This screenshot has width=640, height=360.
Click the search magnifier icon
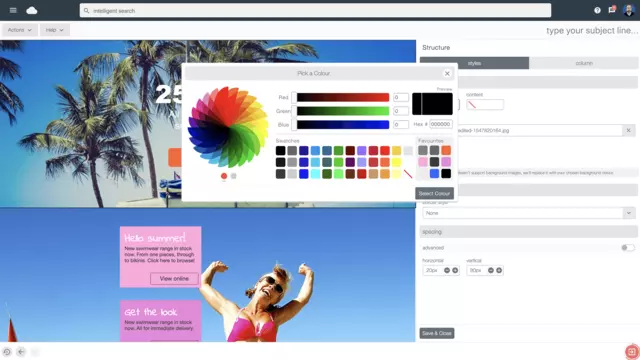coord(86,11)
